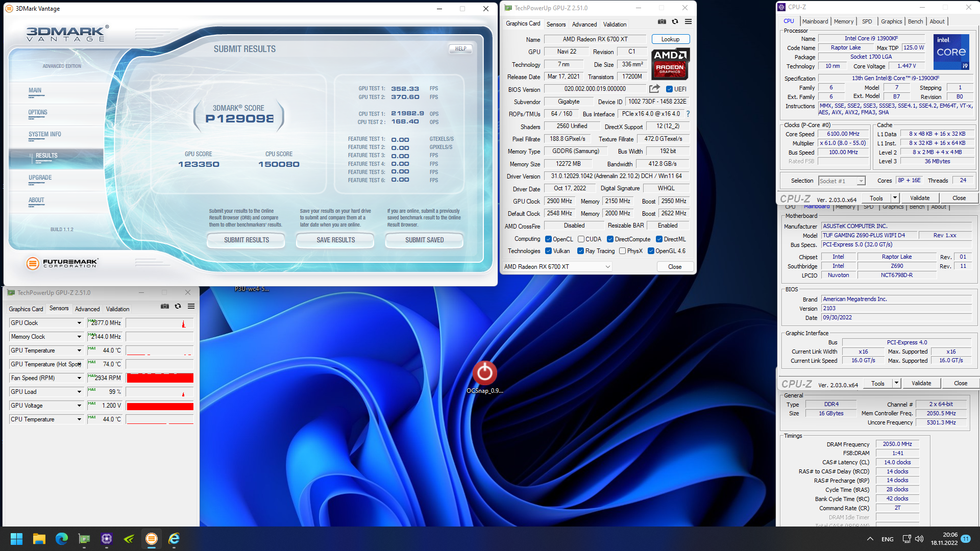This screenshot has width=980, height=551.
Task: Click Validate in the top CPU-Z window
Action: click(920, 198)
